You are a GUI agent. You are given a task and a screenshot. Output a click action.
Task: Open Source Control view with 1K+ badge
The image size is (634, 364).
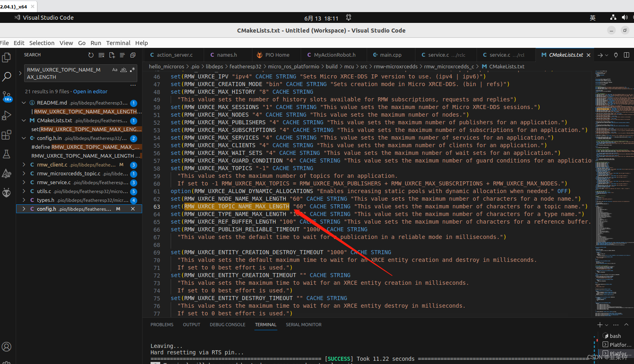pos(7,97)
